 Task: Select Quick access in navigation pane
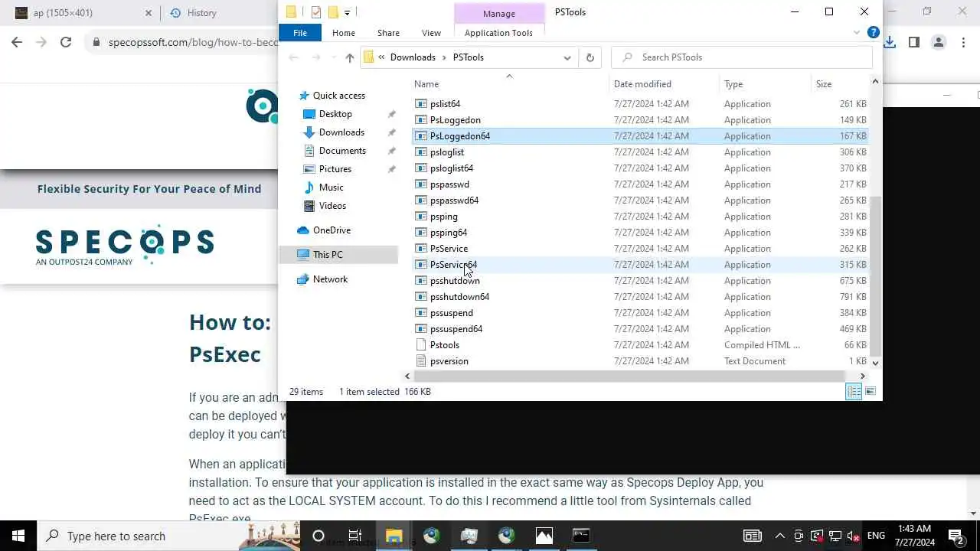point(338,96)
